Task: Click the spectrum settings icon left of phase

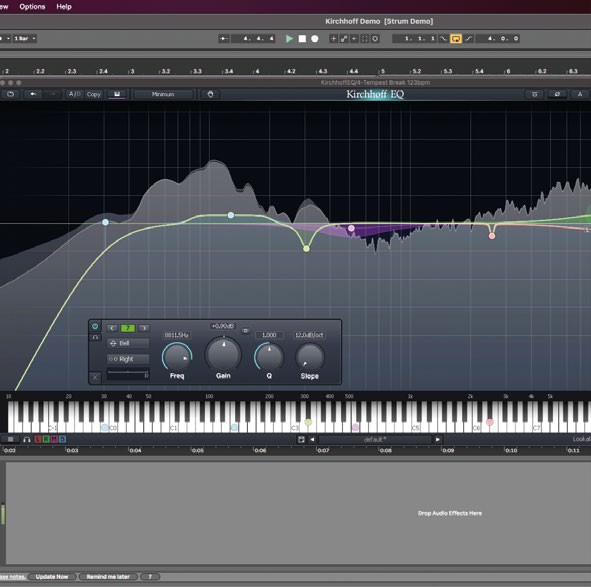Action: coord(534,94)
